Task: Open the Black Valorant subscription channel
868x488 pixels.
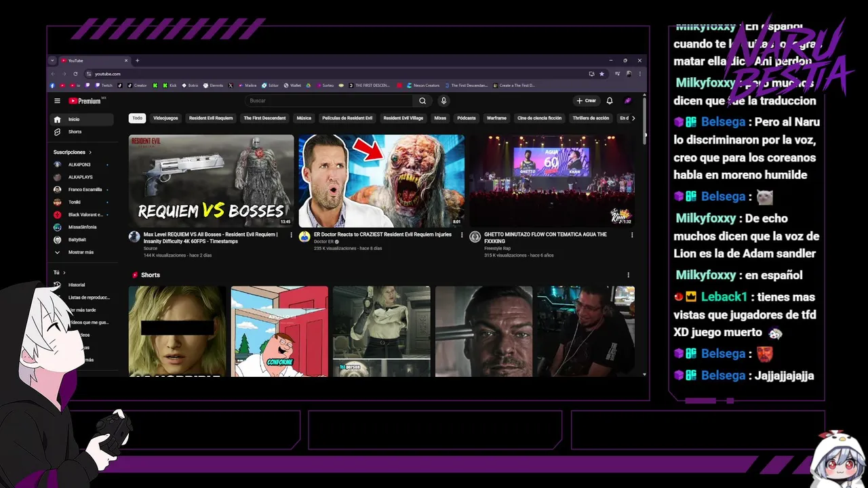Action: pyautogui.click(x=82, y=215)
